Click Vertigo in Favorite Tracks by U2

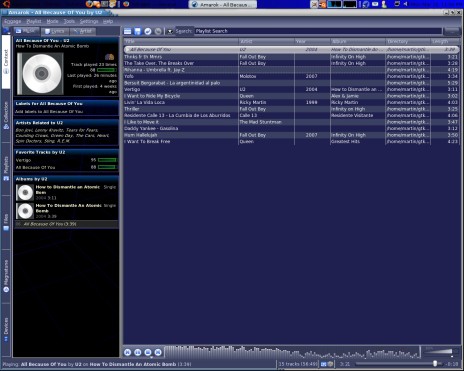pos(23,160)
